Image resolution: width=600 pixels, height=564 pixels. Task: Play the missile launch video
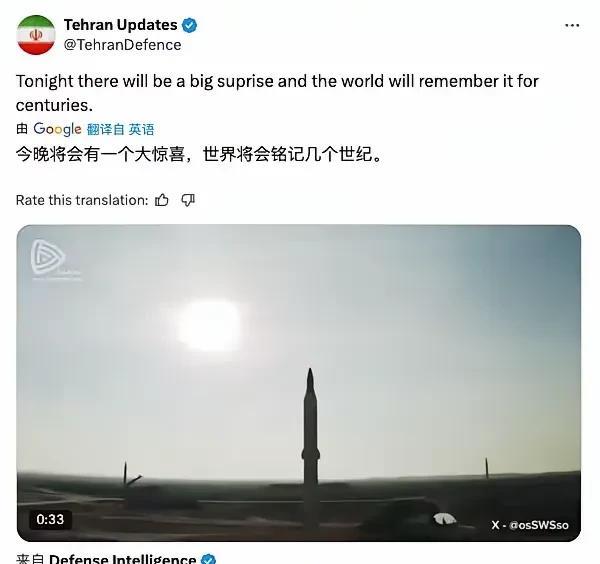[298, 383]
